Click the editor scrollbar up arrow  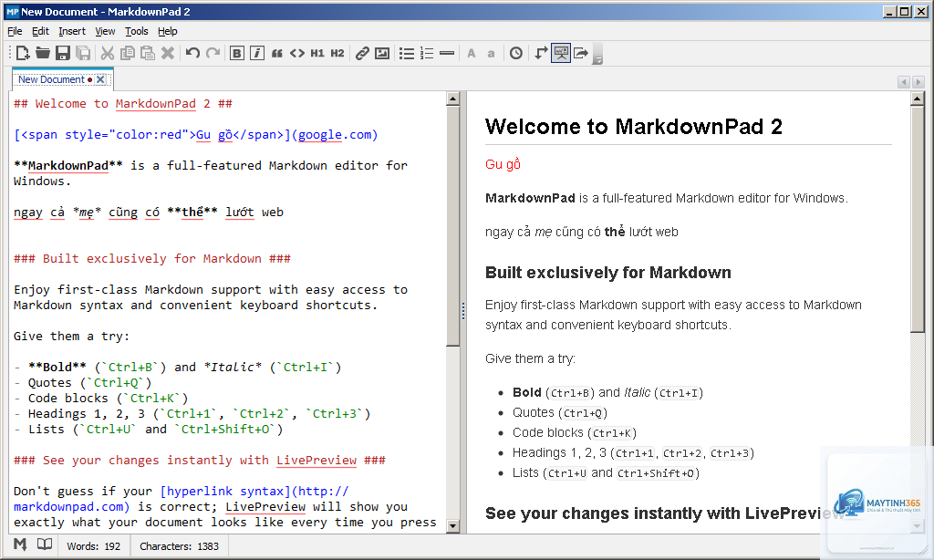[x=452, y=99]
